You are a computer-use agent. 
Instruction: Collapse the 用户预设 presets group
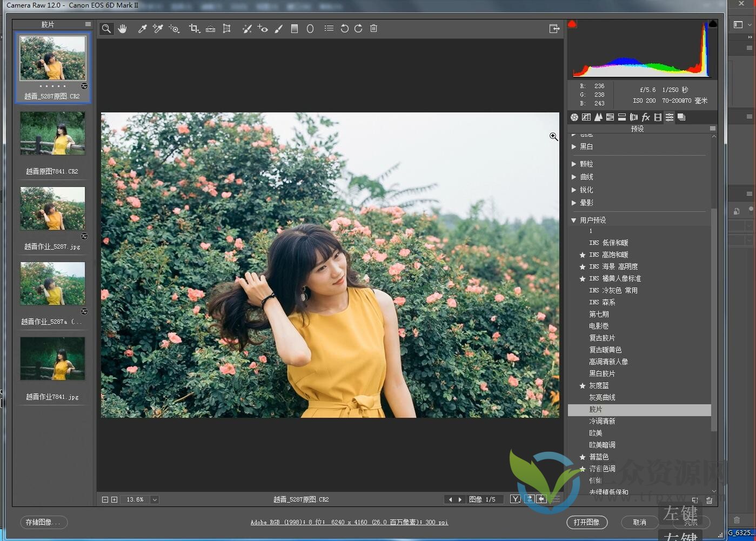[x=573, y=219]
